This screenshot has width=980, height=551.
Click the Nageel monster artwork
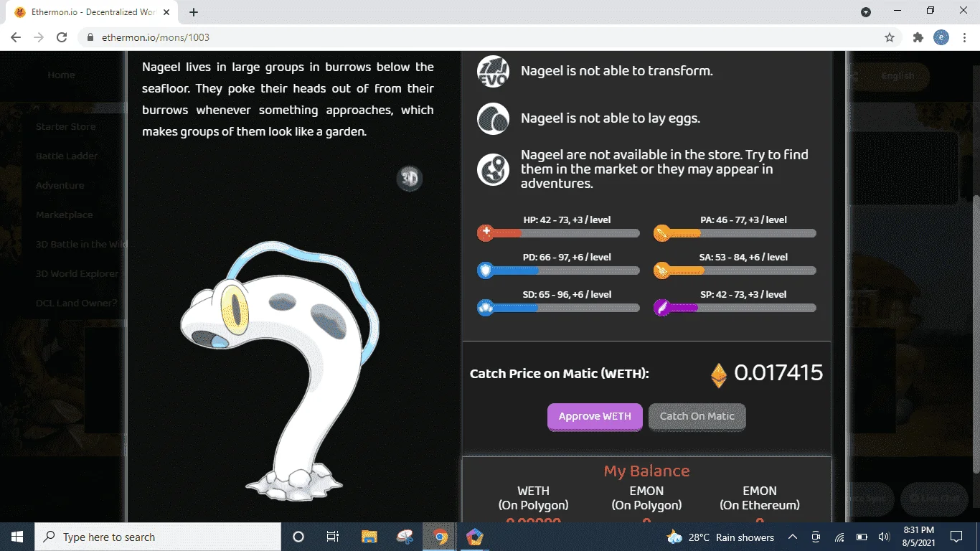coord(280,371)
